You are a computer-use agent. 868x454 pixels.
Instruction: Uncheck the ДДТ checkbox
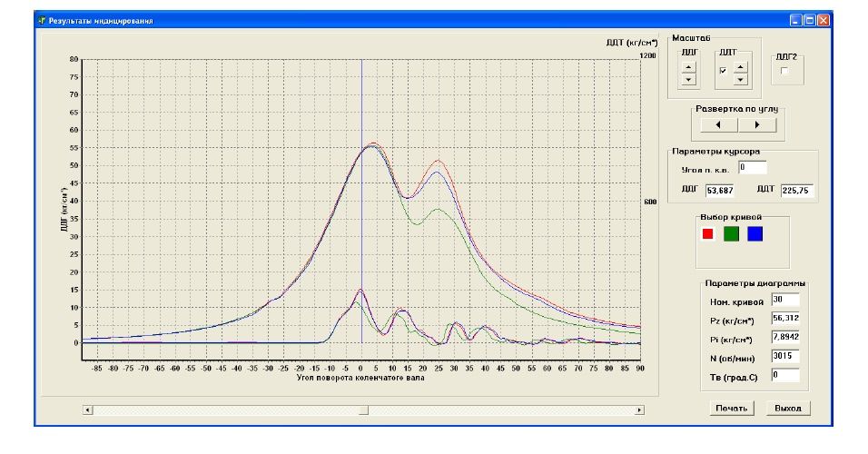724,71
